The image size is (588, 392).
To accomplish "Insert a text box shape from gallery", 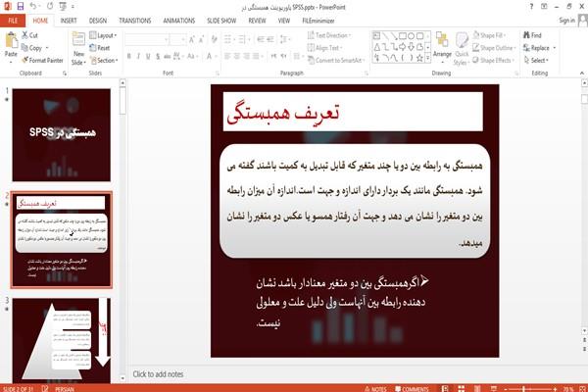I will (x=376, y=36).
